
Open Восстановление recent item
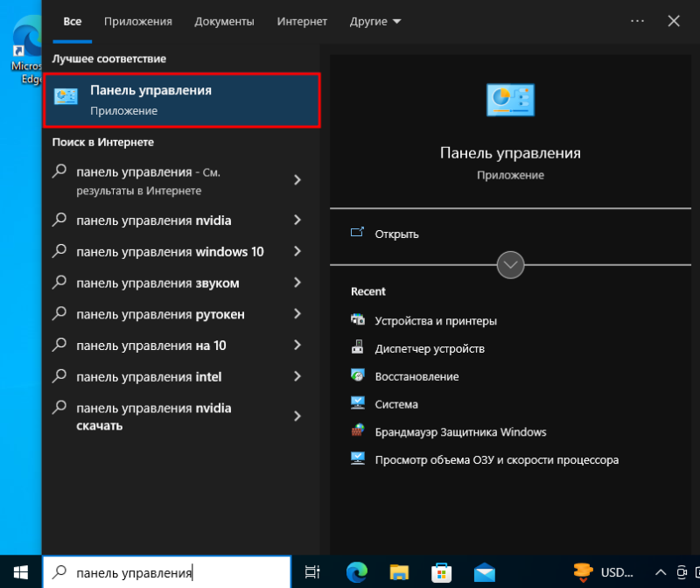416,376
